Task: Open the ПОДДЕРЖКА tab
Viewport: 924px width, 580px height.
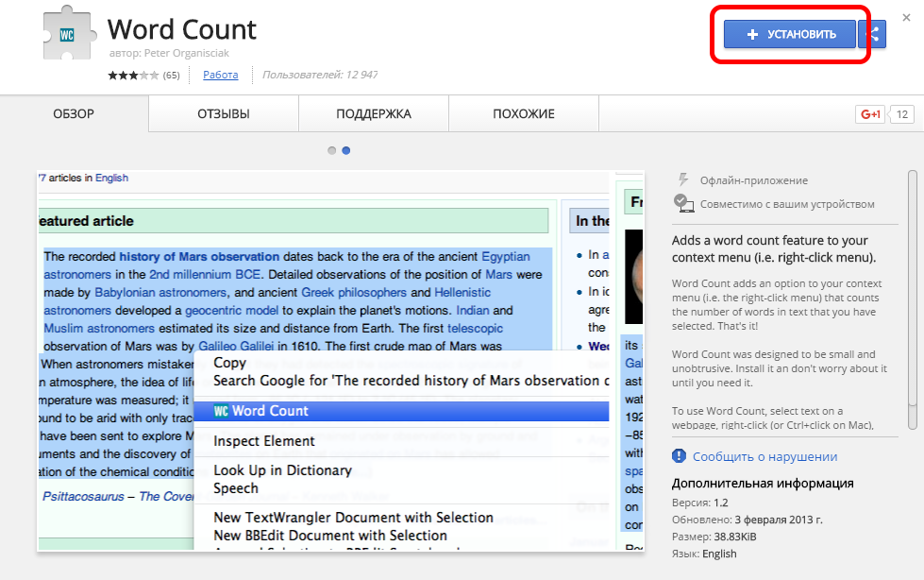Action: 374,114
